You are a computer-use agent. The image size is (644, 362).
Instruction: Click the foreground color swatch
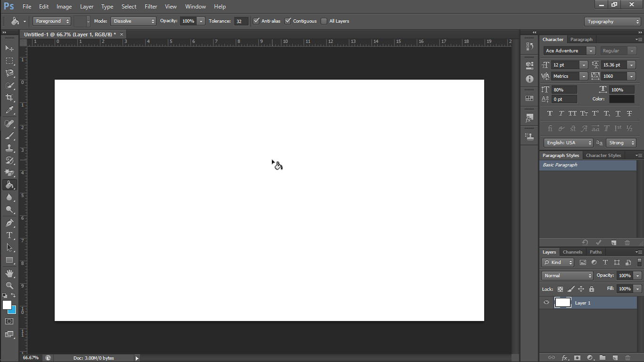7,305
